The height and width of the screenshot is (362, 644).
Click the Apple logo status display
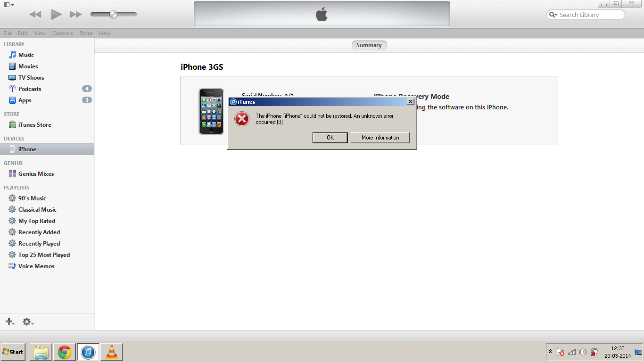[322, 14]
